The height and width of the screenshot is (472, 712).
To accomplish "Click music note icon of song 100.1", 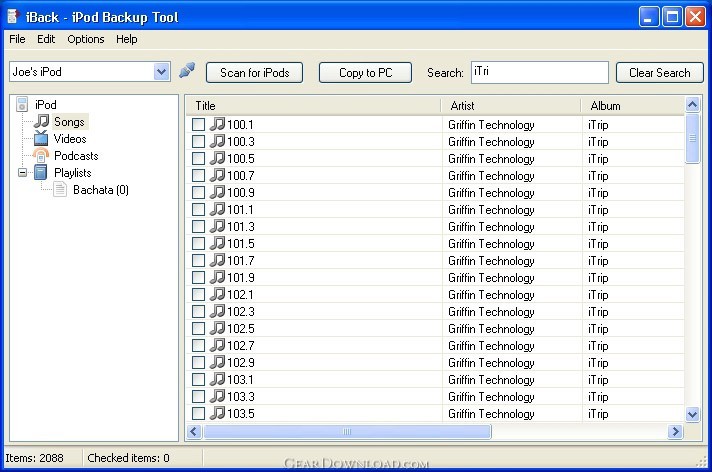I will coord(218,124).
